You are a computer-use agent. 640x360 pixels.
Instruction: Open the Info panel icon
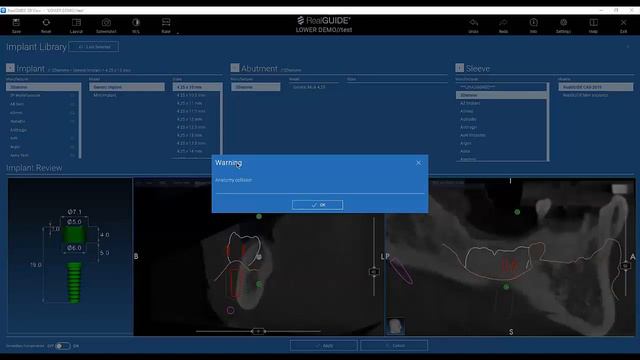533,23
